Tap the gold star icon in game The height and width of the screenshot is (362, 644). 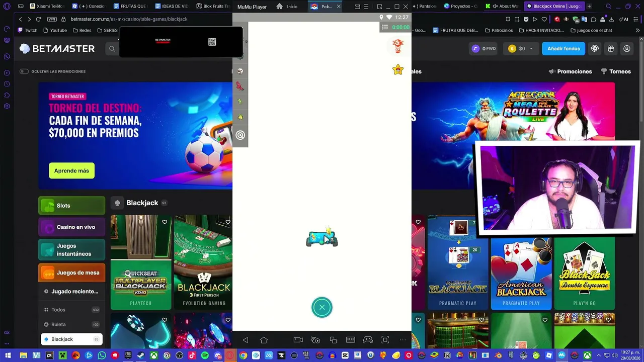pyautogui.click(x=398, y=70)
